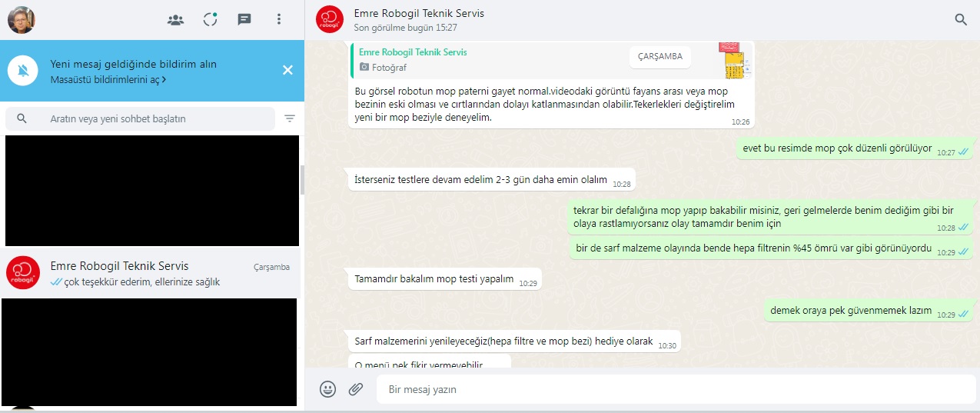Click the muted bell notification icon
This screenshot has width=980, height=413.
click(23, 71)
